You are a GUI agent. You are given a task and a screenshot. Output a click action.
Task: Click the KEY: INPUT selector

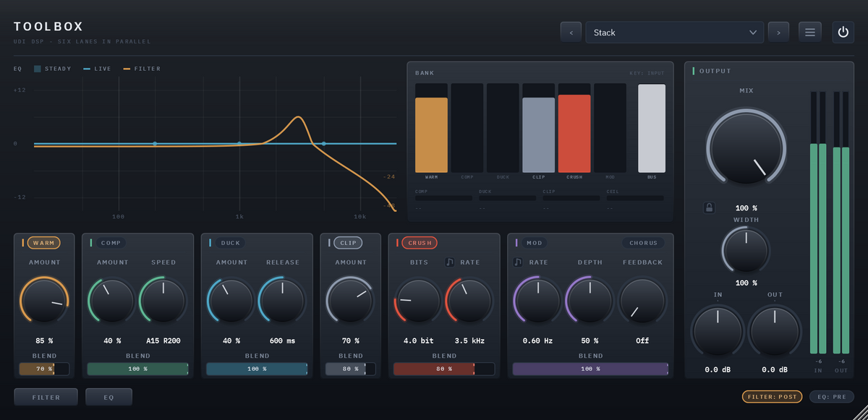646,73
